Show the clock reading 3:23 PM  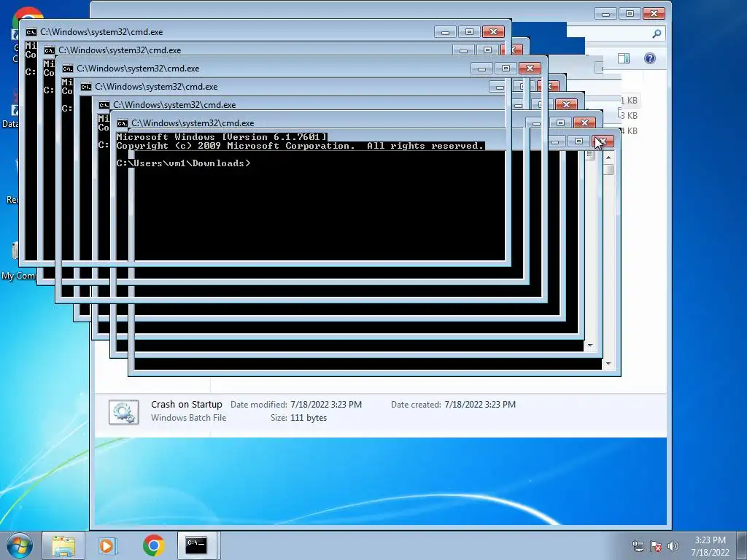pos(710,540)
